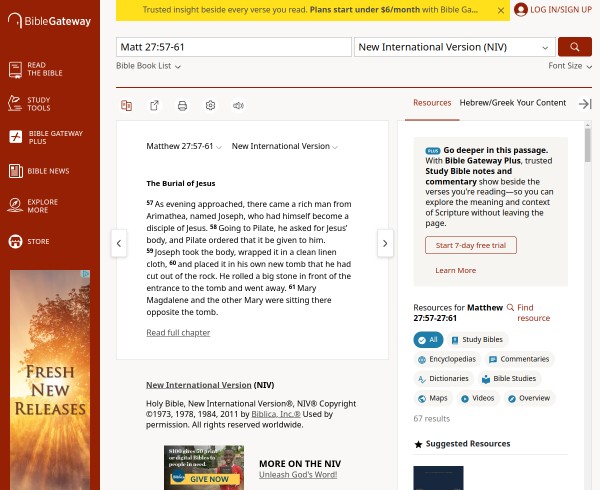The image size is (600, 490).
Task: Filter resources by Dictionaries
Action: pyautogui.click(x=443, y=379)
